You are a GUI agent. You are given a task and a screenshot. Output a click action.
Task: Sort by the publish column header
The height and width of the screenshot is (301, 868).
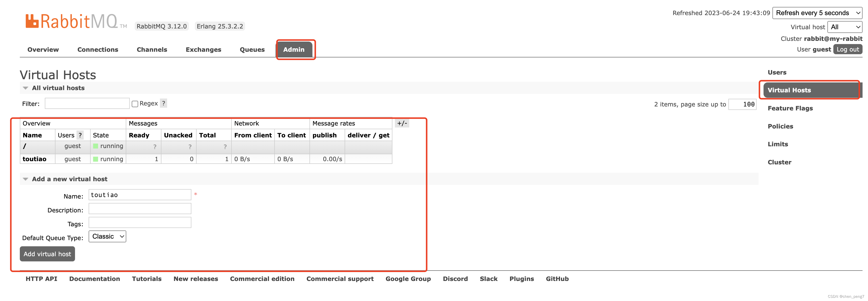pos(325,135)
